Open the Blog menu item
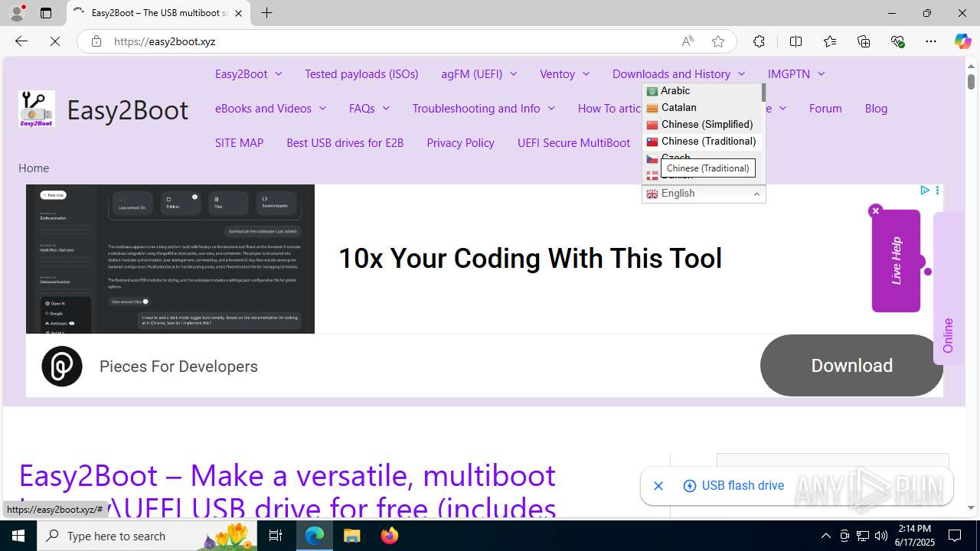This screenshot has height=551, width=980. (876, 108)
